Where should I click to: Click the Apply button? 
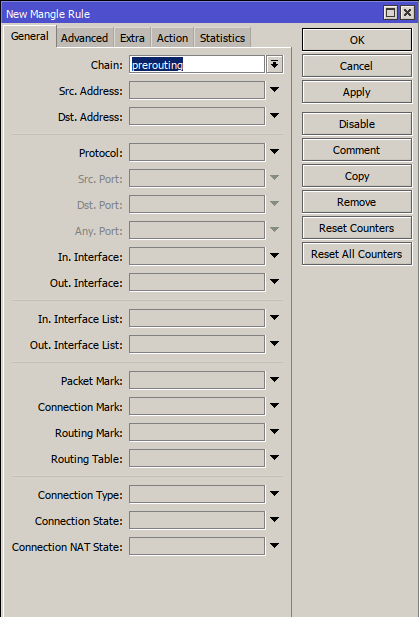point(357,92)
